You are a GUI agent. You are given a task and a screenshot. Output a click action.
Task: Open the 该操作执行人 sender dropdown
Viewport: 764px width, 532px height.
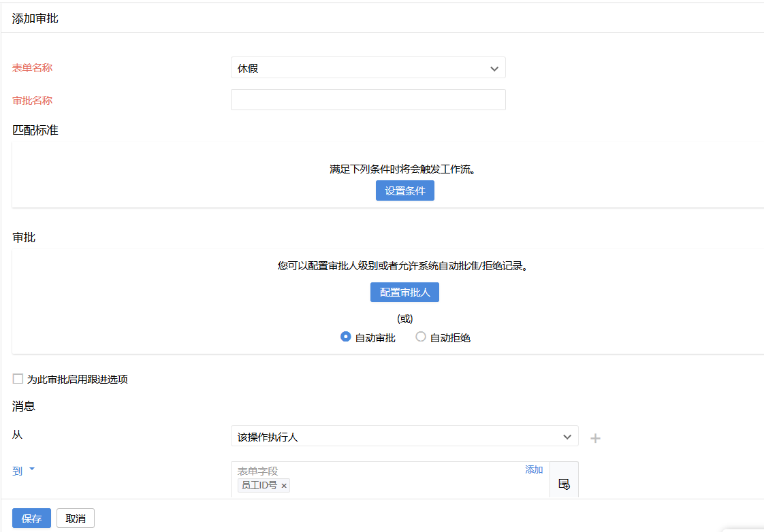click(x=404, y=437)
